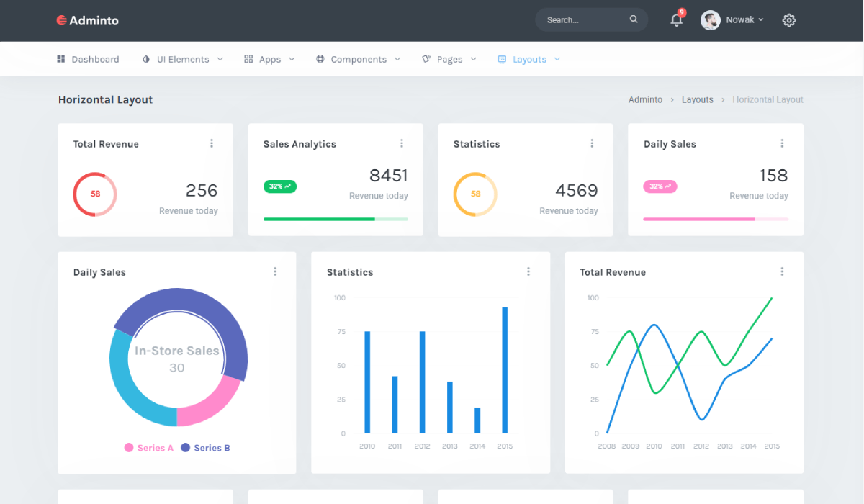The image size is (864, 504).
Task: Click the Adminto breadcrumb link
Action: [x=645, y=99]
